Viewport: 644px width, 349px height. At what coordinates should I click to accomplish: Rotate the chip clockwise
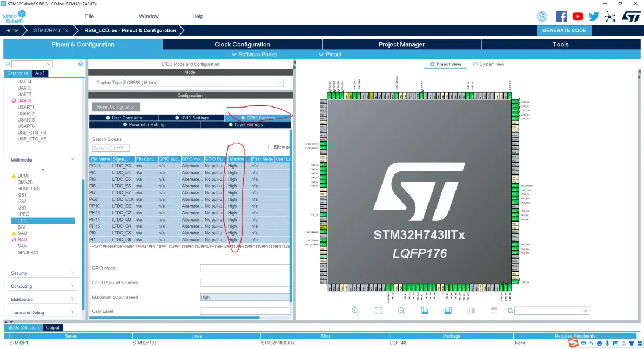425,311
